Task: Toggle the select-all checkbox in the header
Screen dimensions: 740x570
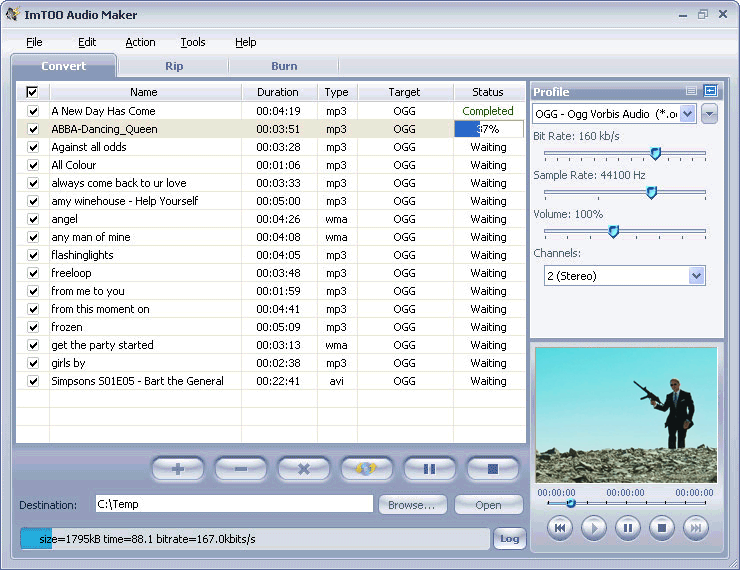Action: tap(32, 92)
